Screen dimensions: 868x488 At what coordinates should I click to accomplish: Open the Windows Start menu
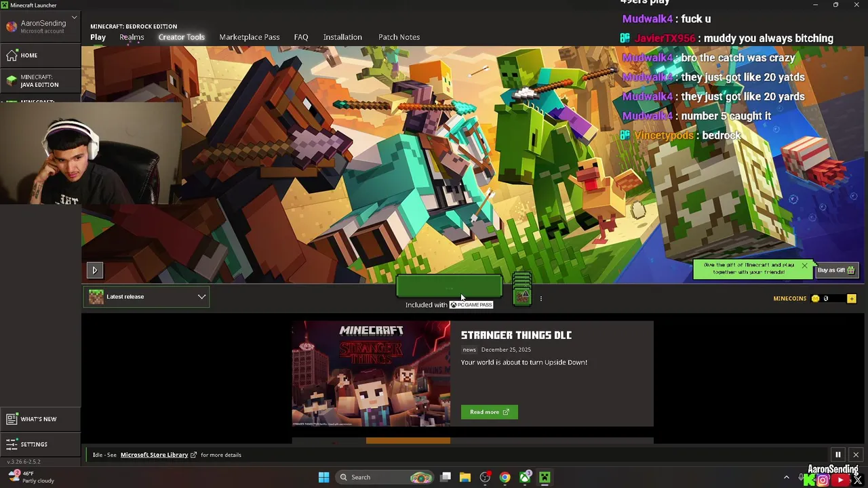point(323,477)
